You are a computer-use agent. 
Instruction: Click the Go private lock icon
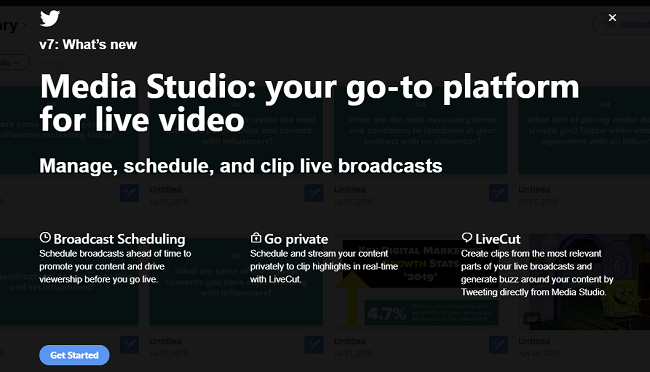click(256, 238)
